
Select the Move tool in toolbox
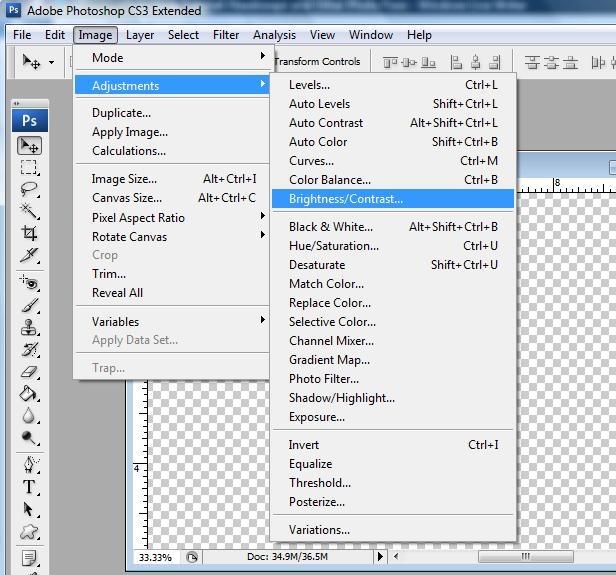pos(29,146)
